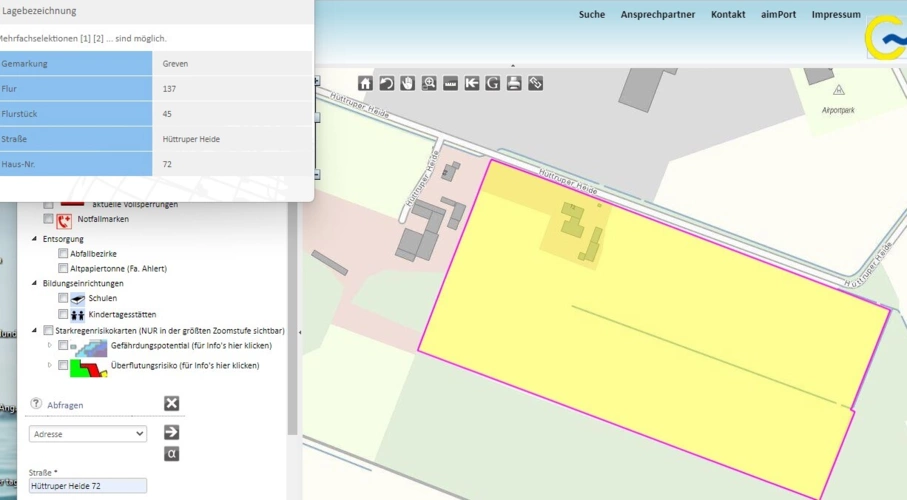Click the print map icon
The width and height of the screenshot is (907, 500).
[514, 83]
